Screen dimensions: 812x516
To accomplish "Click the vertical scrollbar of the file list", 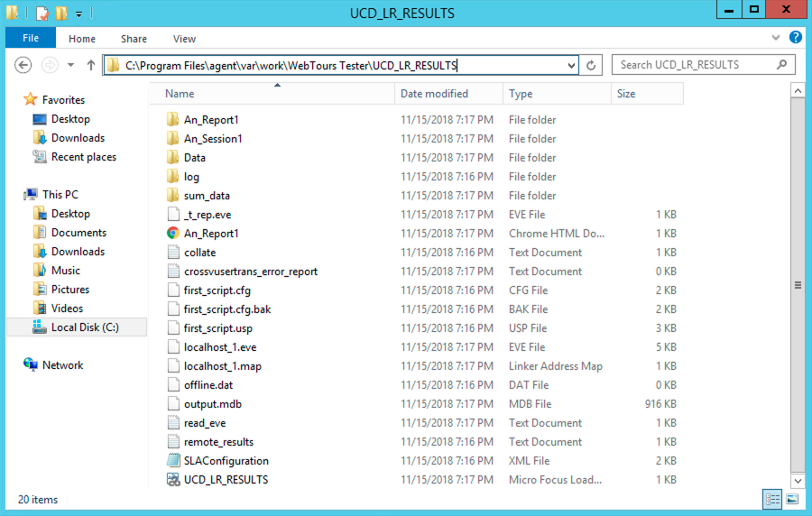I will pos(797,284).
